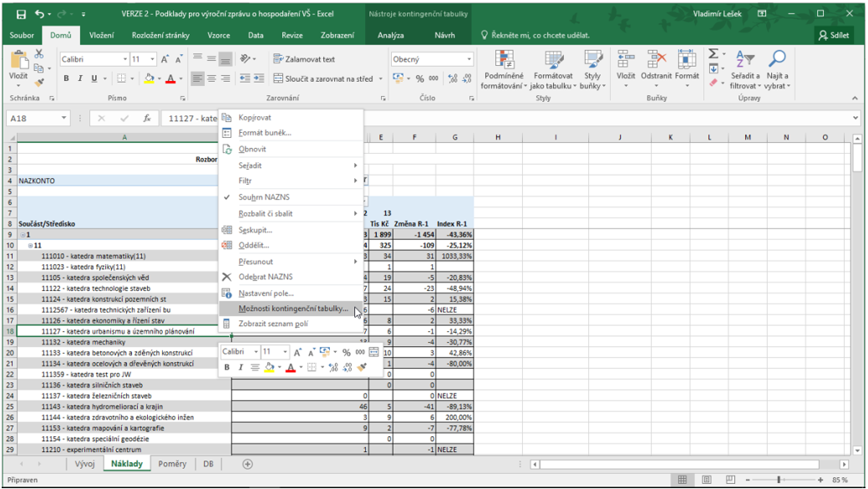Switch to the Poměry sheet tab
The width and height of the screenshot is (868, 489).
[172, 464]
